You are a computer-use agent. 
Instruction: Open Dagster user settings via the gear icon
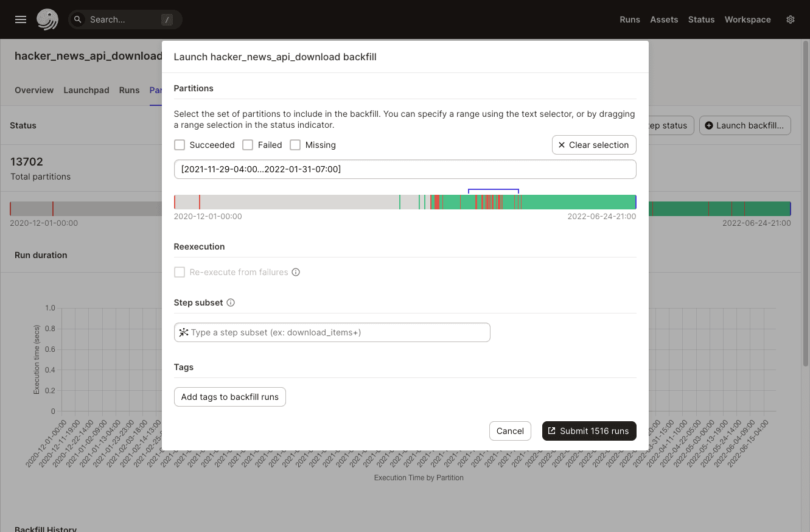(790, 19)
